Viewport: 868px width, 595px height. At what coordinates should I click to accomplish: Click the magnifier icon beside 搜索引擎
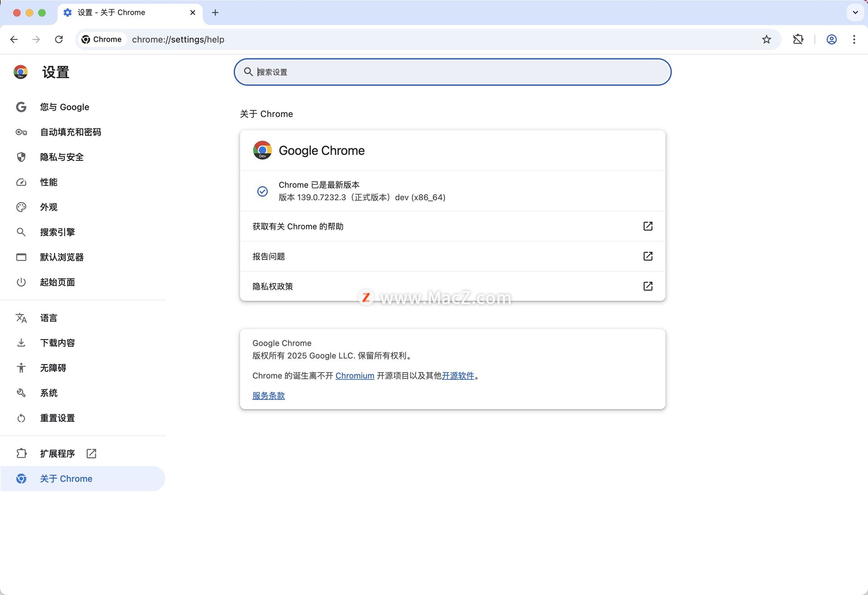tap(21, 232)
